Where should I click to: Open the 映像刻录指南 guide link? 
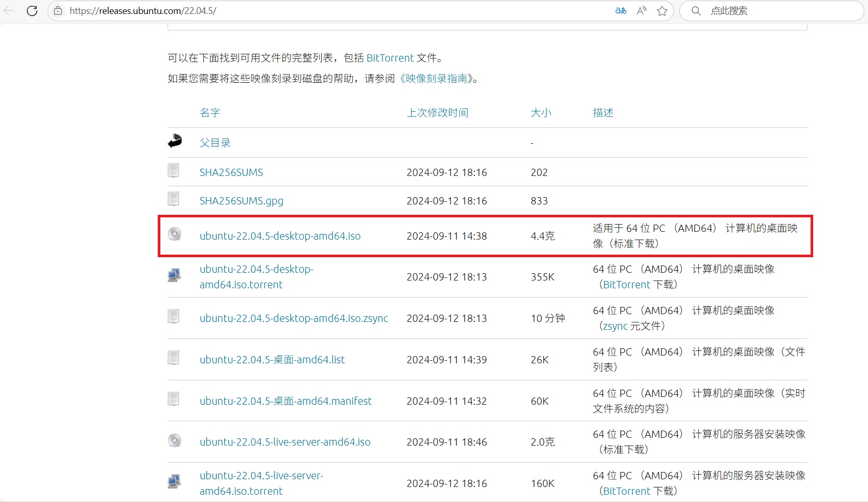click(x=437, y=79)
